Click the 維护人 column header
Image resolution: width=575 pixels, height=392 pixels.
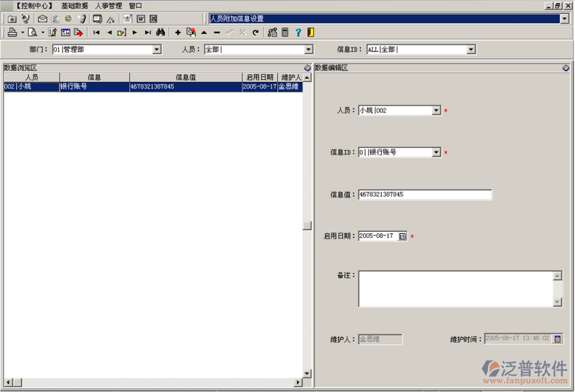click(291, 78)
